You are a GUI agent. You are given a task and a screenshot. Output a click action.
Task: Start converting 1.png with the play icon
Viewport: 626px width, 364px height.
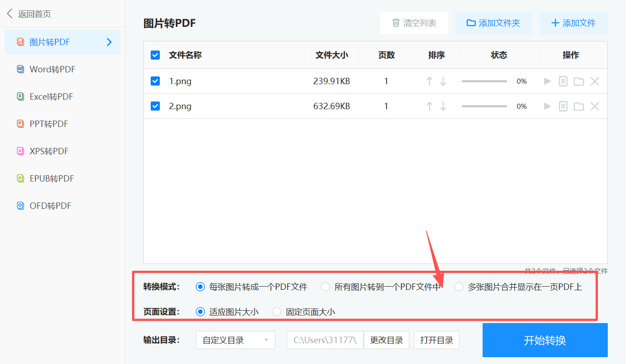548,81
